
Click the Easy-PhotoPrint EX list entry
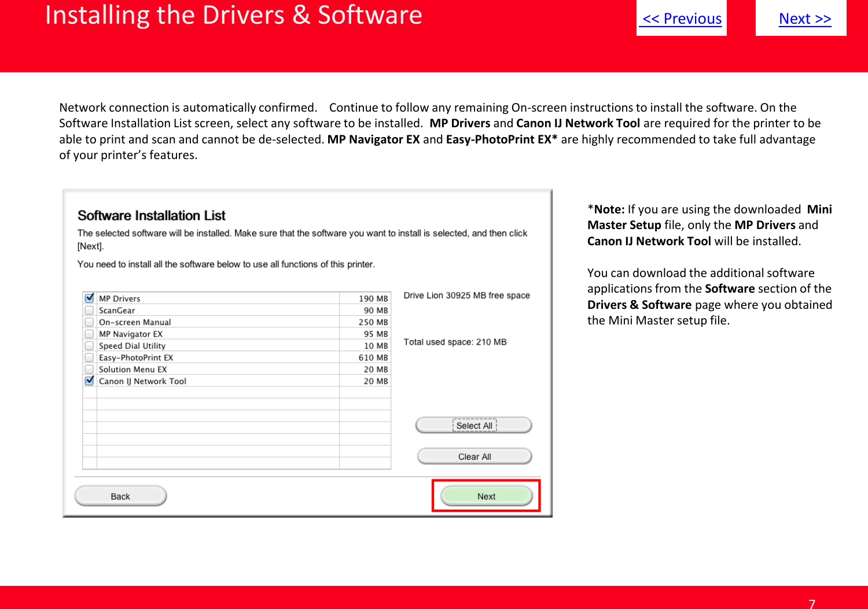[136, 357]
